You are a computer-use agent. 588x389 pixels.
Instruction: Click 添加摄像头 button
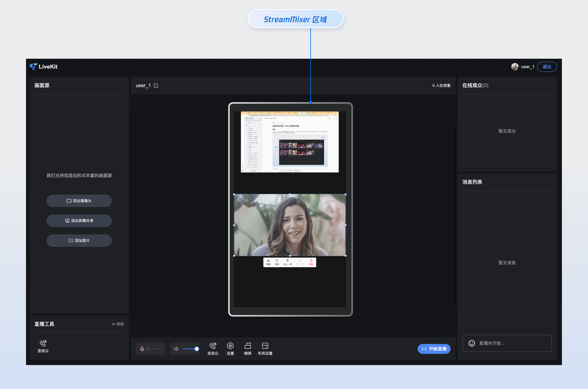(79, 201)
